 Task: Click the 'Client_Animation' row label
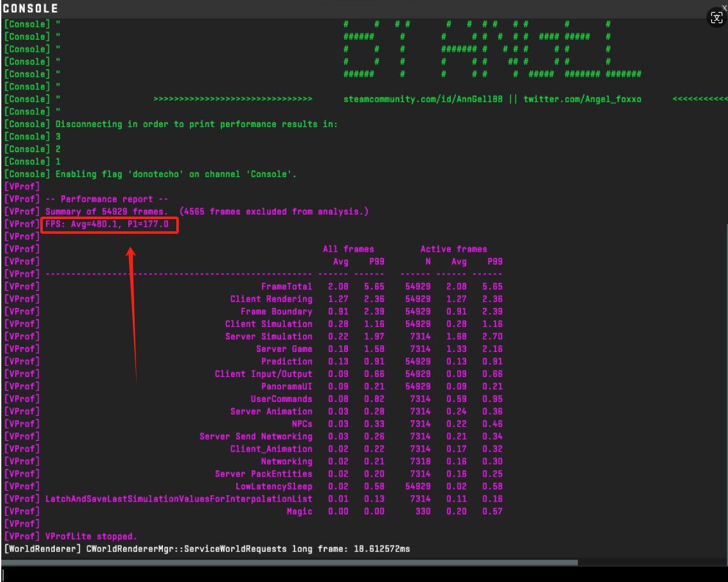point(271,449)
